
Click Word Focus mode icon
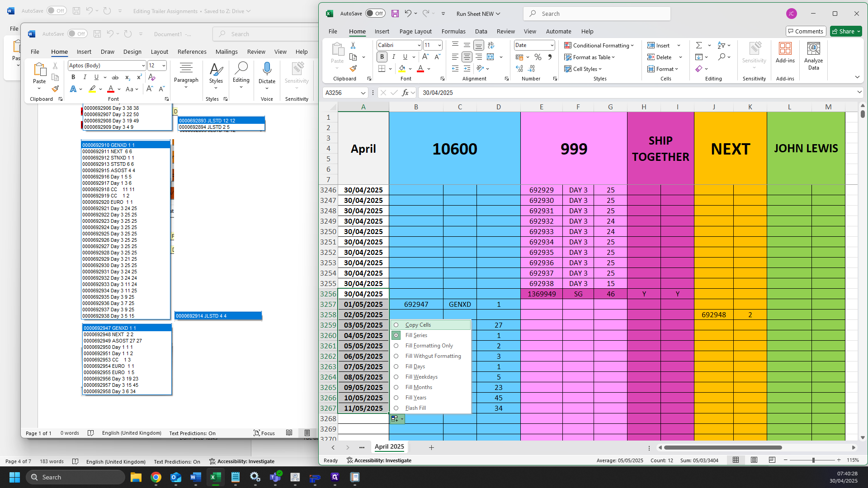click(264, 433)
